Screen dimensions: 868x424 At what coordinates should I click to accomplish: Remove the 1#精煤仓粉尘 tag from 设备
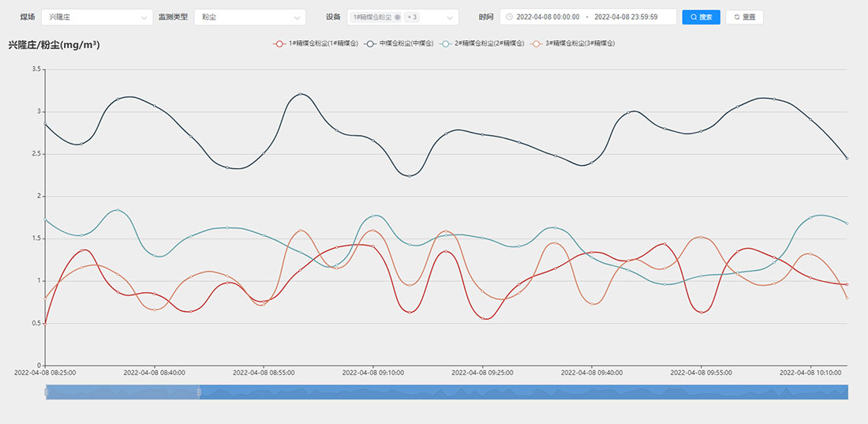pos(398,17)
